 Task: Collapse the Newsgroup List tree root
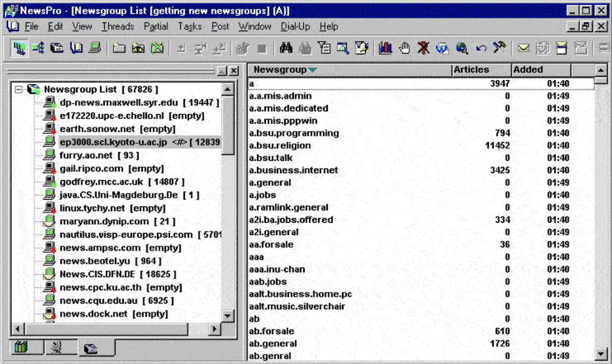pos(19,90)
